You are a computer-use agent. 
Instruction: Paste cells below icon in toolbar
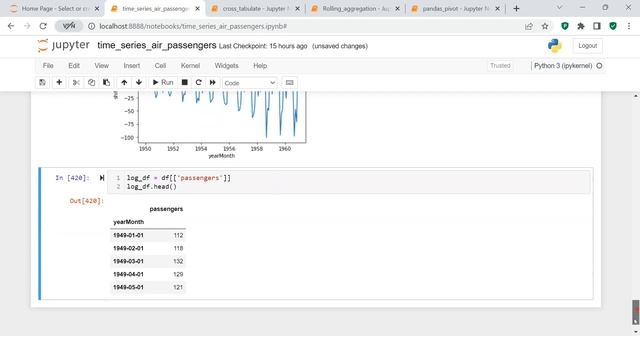[x=106, y=82]
